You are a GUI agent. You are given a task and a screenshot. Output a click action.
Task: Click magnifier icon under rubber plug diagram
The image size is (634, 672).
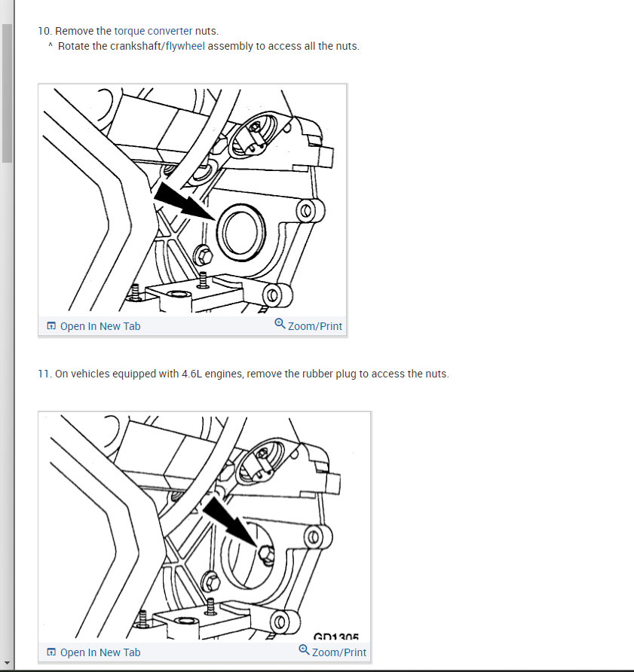(x=280, y=324)
